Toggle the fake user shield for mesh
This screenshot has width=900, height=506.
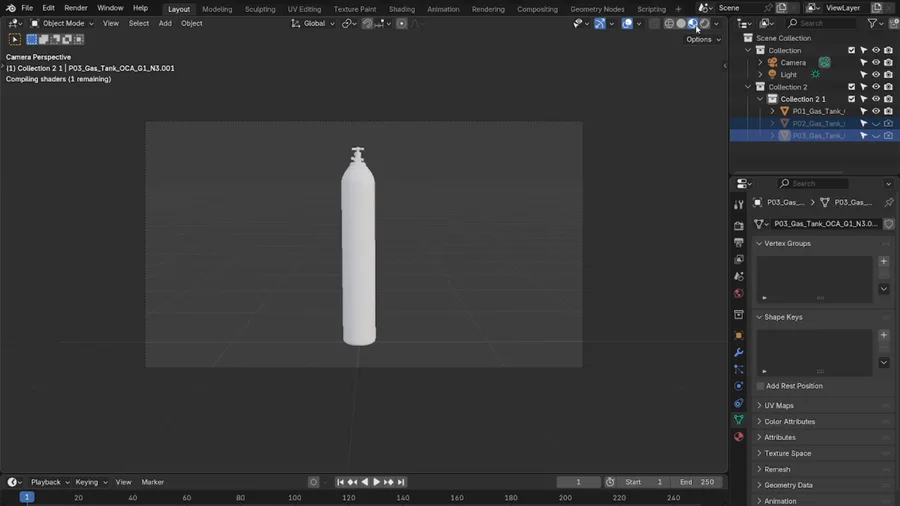point(889,224)
